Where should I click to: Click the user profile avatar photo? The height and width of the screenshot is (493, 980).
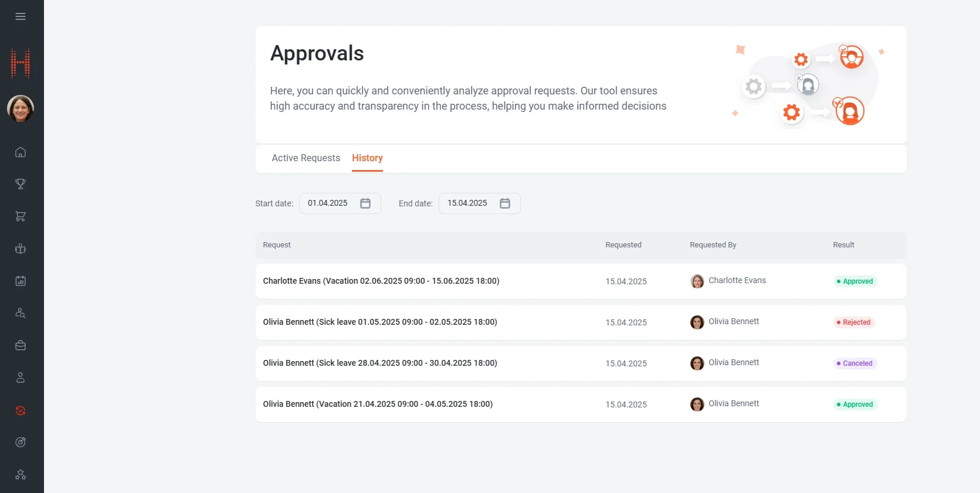21,109
